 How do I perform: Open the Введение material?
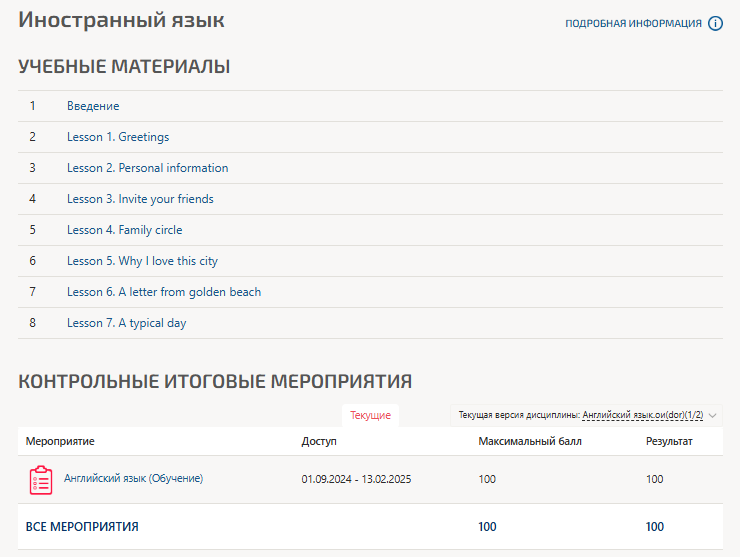93,106
